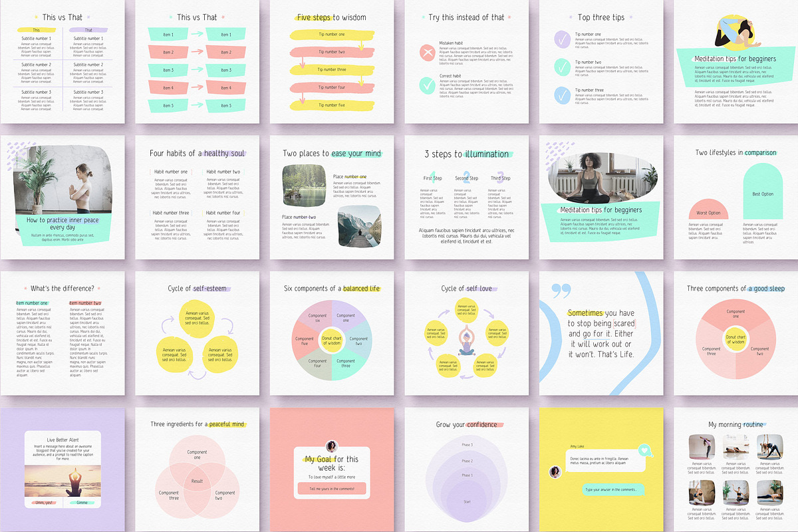Tap the heart icon on Amy Lake's message
The image size is (798, 532).
[x=644, y=450]
